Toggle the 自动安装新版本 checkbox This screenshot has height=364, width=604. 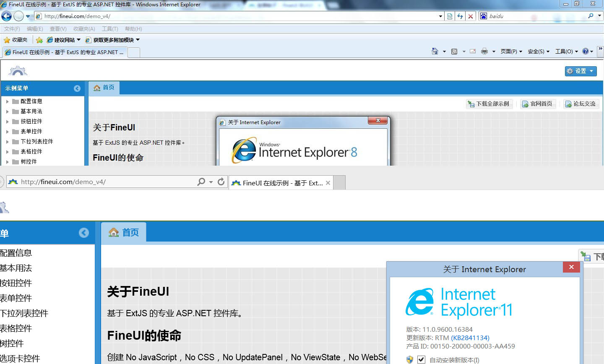tap(421, 359)
